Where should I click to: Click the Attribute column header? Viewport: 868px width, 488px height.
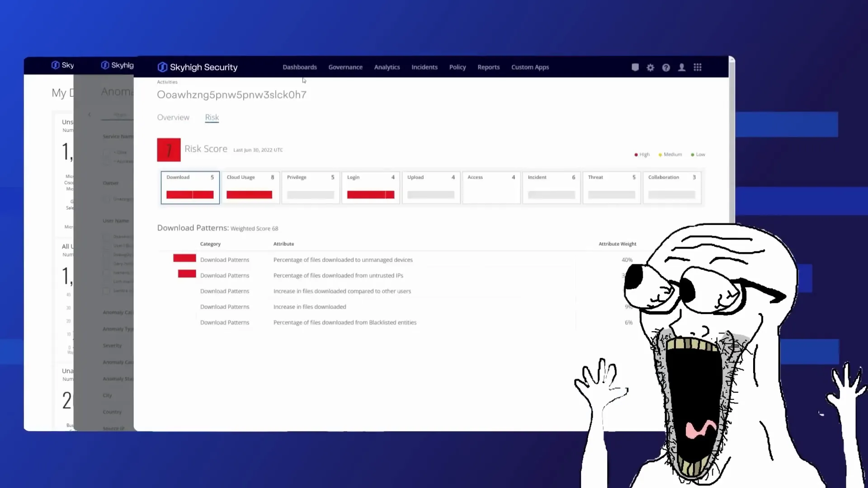pyautogui.click(x=283, y=244)
